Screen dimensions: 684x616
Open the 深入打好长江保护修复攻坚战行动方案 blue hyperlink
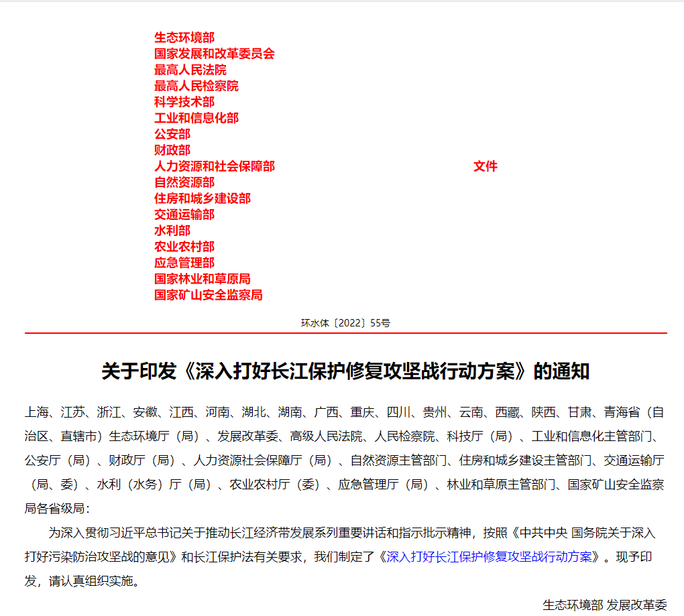pos(489,557)
